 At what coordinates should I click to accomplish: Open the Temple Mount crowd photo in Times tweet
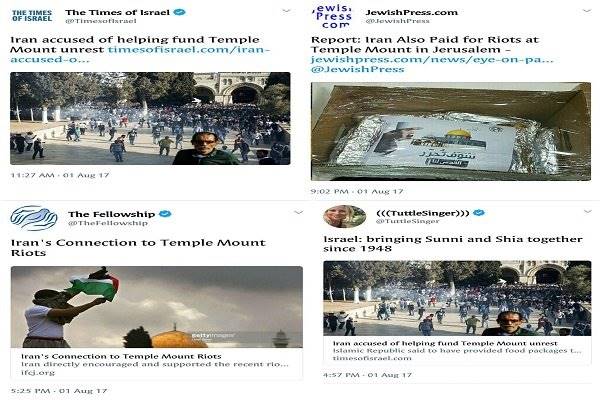[x=150, y=118]
